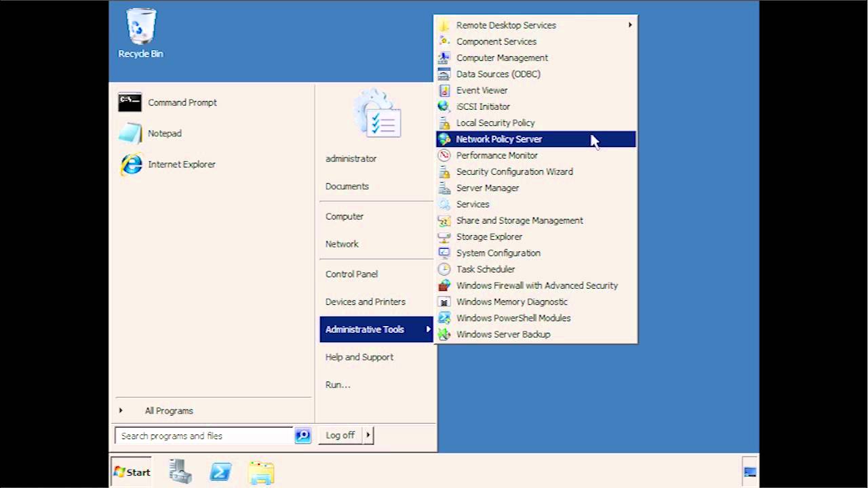Click the Security Configuration Wizard icon

pyautogui.click(x=444, y=171)
